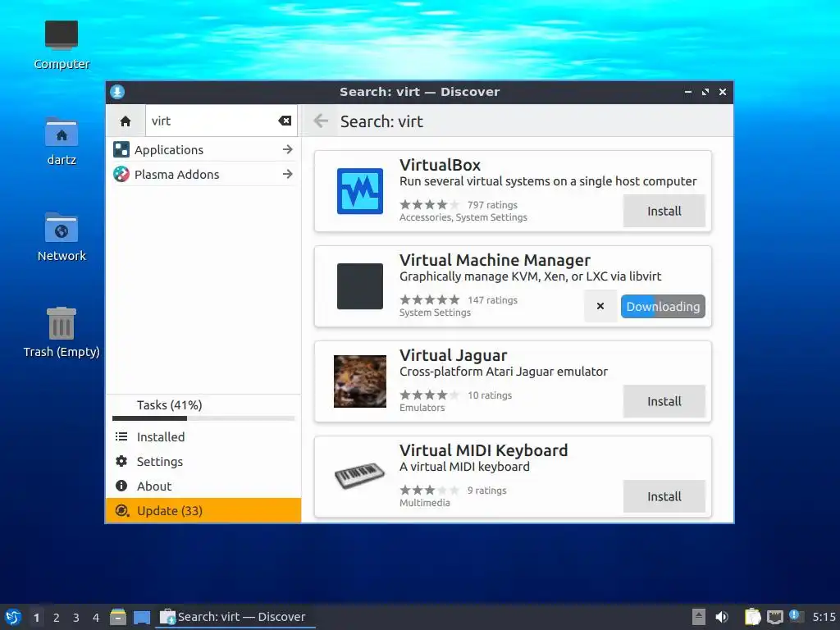The image size is (840, 630).
Task: Click '147 ratings' text
Action: click(492, 300)
